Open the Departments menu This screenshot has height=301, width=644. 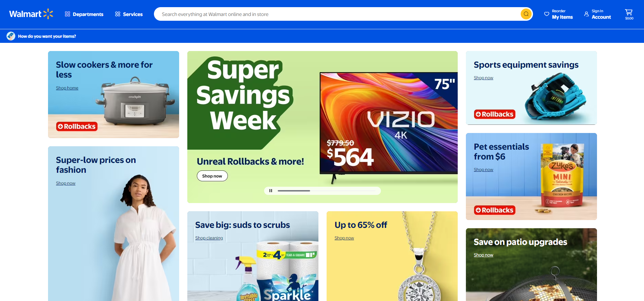(x=84, y=14)
